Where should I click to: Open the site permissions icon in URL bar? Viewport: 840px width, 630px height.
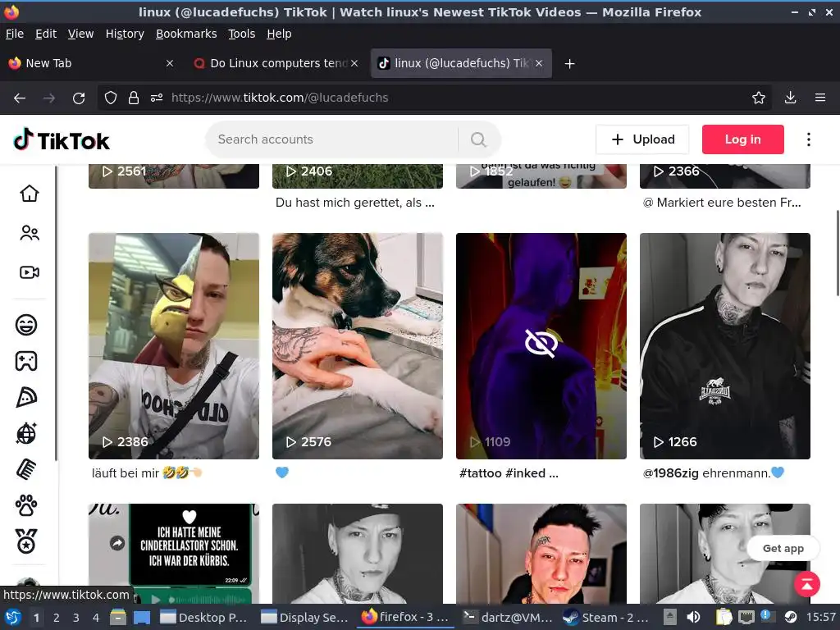tap(157, 98)
